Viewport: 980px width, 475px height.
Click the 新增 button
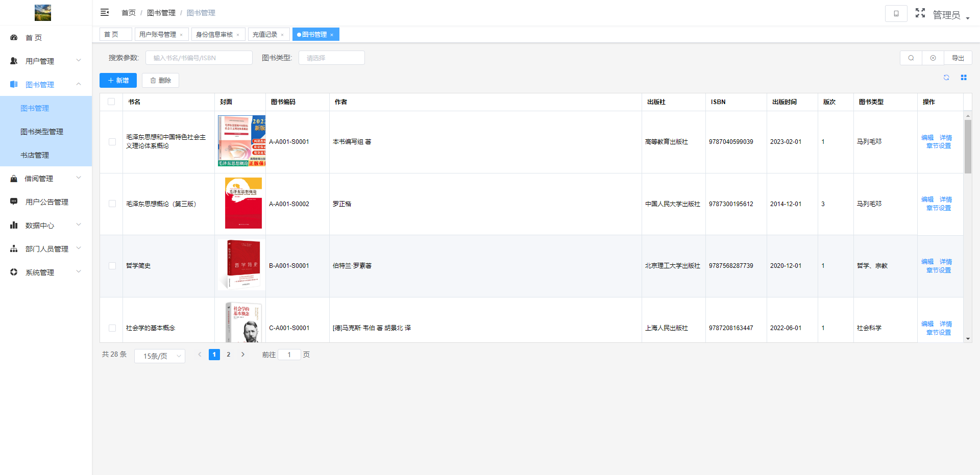(x=118, y=81)
